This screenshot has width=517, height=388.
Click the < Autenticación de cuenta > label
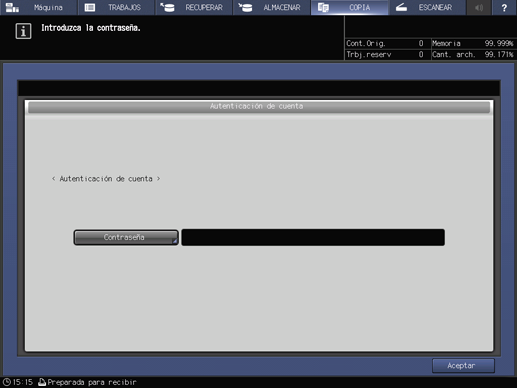coord(106,179)
